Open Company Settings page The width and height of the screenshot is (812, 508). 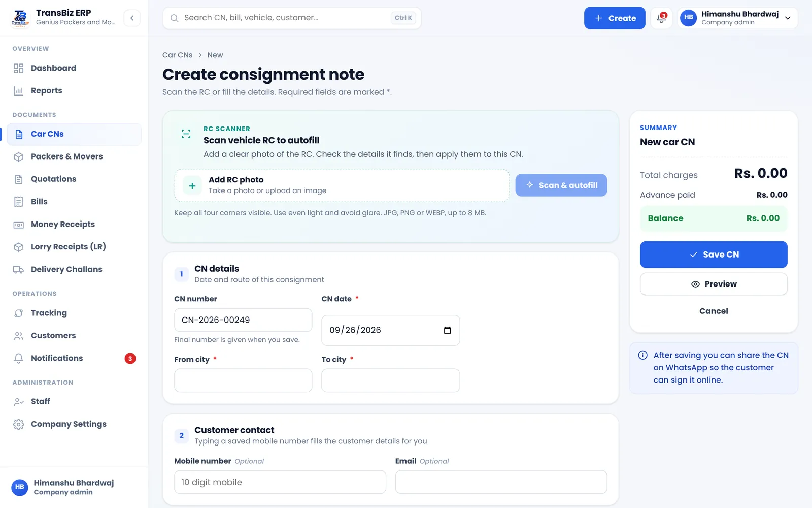pos(74,424)
